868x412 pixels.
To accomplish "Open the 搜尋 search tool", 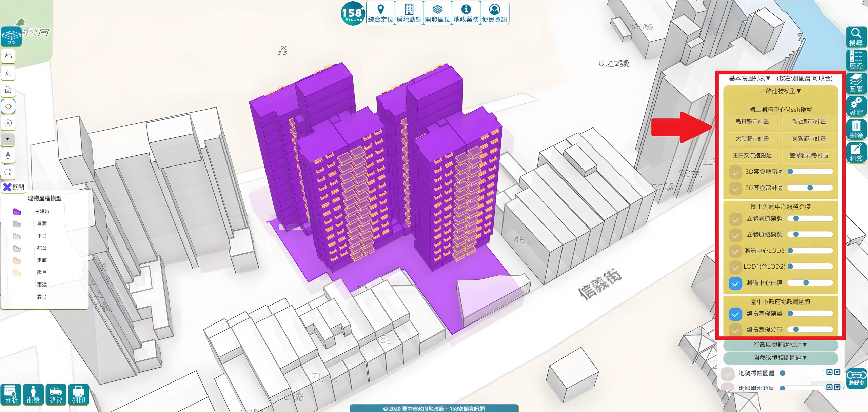I will click(856, 37).
